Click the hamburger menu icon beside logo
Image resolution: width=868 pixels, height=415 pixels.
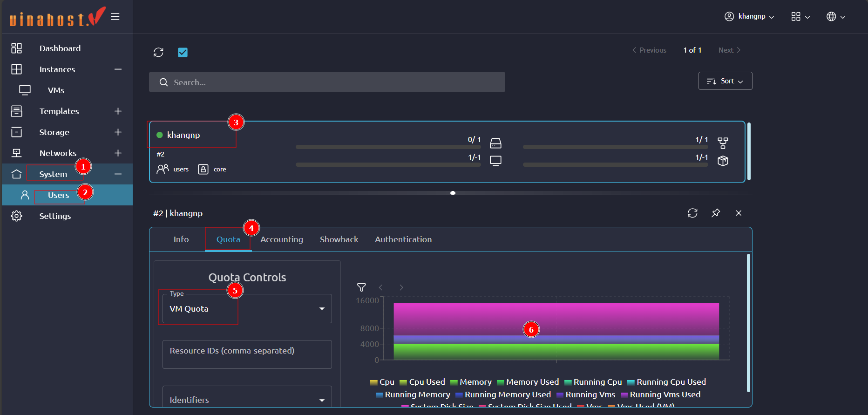click(x=115, y=17)
